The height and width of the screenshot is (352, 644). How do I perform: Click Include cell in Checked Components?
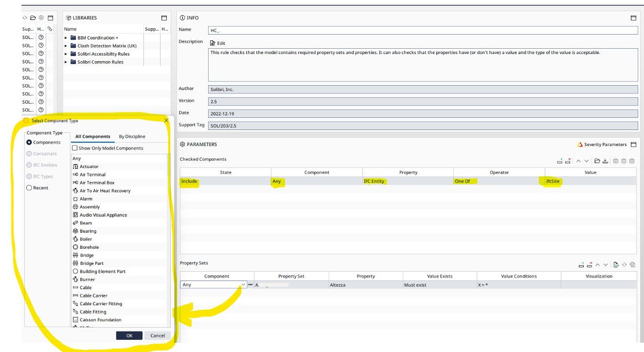[x=226, y=181]
